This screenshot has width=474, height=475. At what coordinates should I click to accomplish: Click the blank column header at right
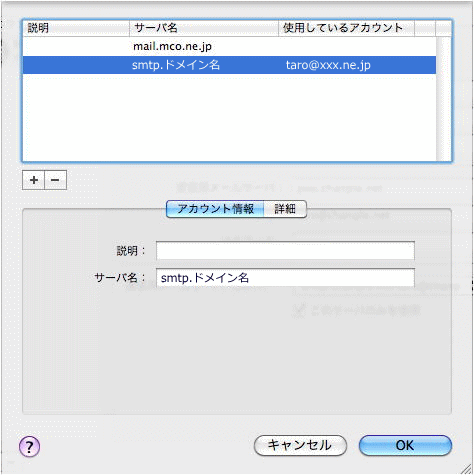[x=425, y=28]
